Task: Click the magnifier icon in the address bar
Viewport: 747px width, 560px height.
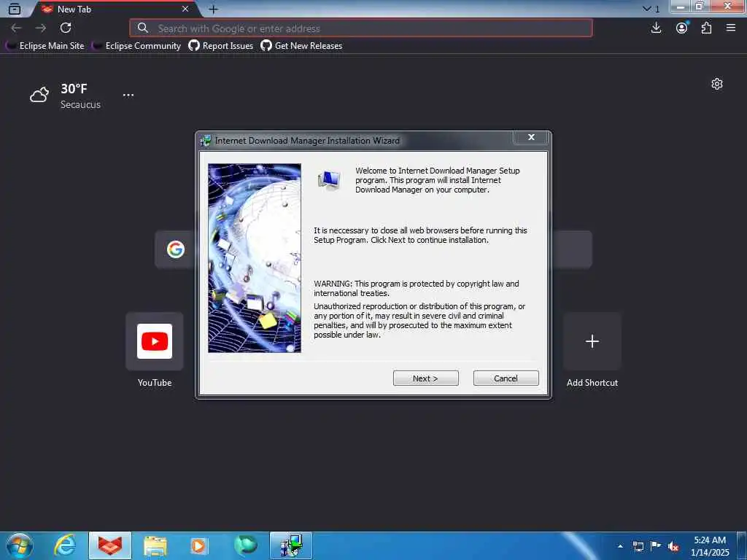Action: click(142, 28)
